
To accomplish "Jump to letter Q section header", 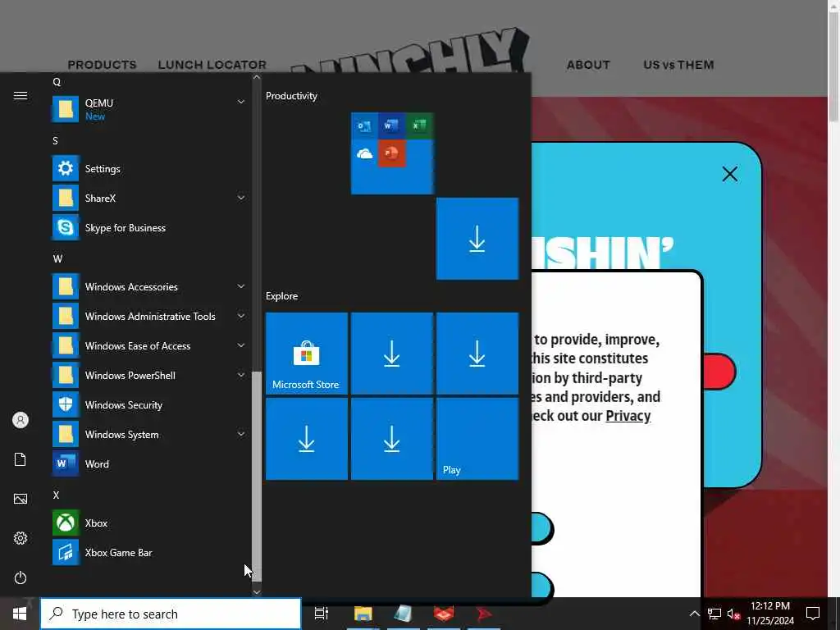I will click(x=57, y=82).
